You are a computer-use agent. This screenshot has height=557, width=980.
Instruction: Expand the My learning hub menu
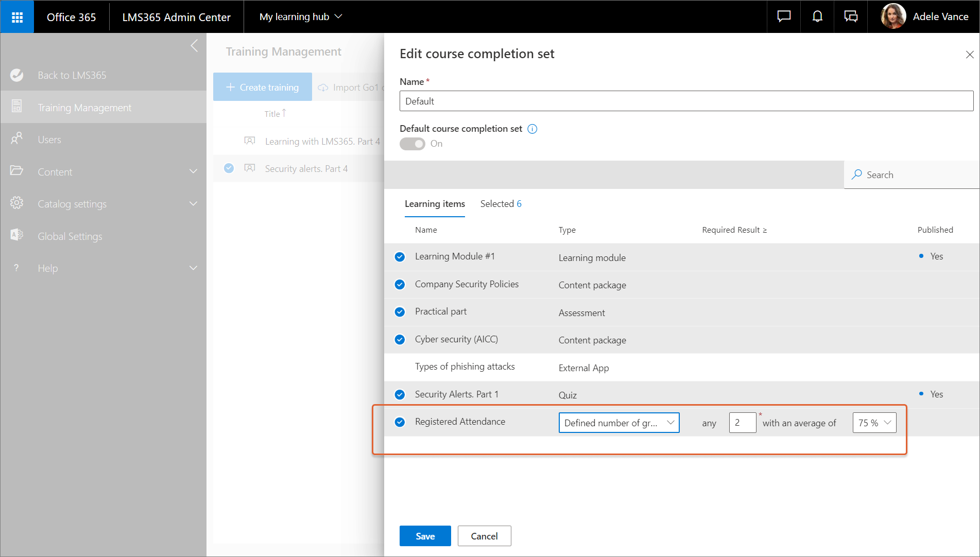pyautogui.click(x=301, y=17)
